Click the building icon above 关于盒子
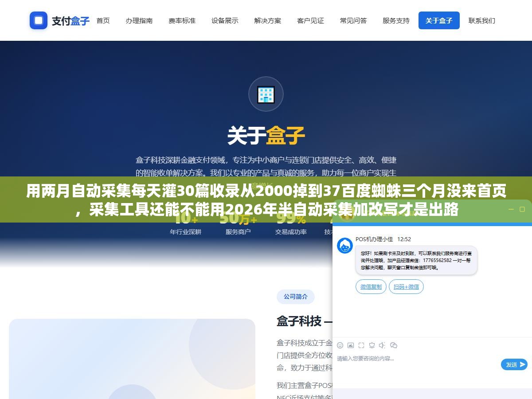Screen dimensions: 532x399 pyautogui.click(x=266, y=94)
